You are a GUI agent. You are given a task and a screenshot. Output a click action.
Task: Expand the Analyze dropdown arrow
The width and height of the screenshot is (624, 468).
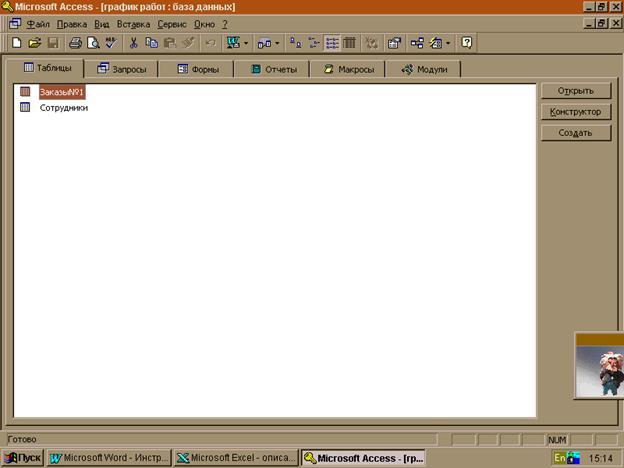(277, 43)
